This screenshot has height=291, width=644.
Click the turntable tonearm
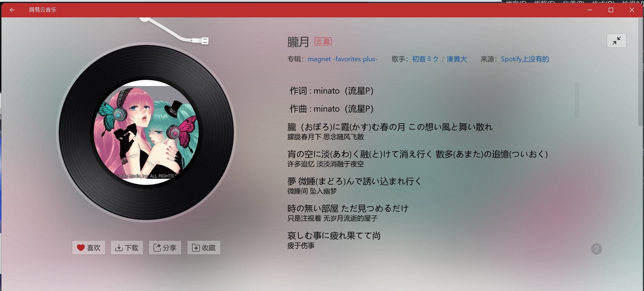point(174,31)
